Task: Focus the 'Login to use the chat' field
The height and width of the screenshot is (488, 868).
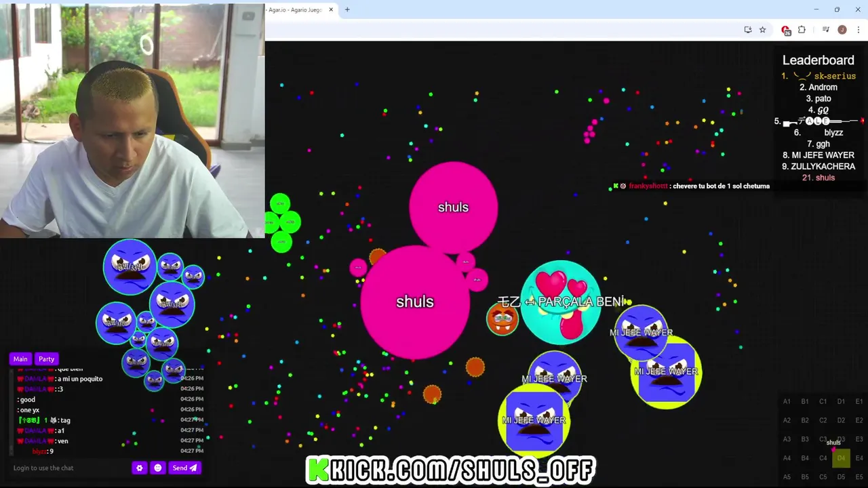Action: (68, 468)
